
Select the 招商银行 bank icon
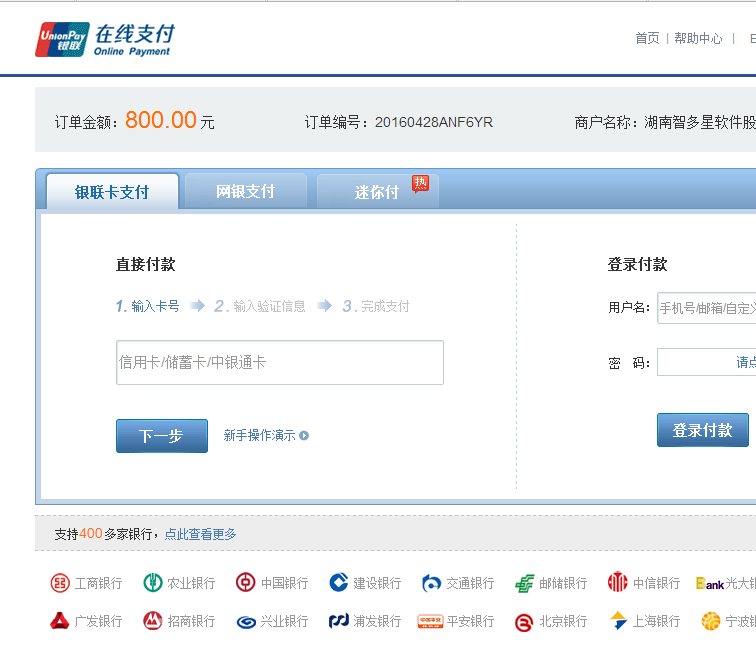tap(153, 621)
